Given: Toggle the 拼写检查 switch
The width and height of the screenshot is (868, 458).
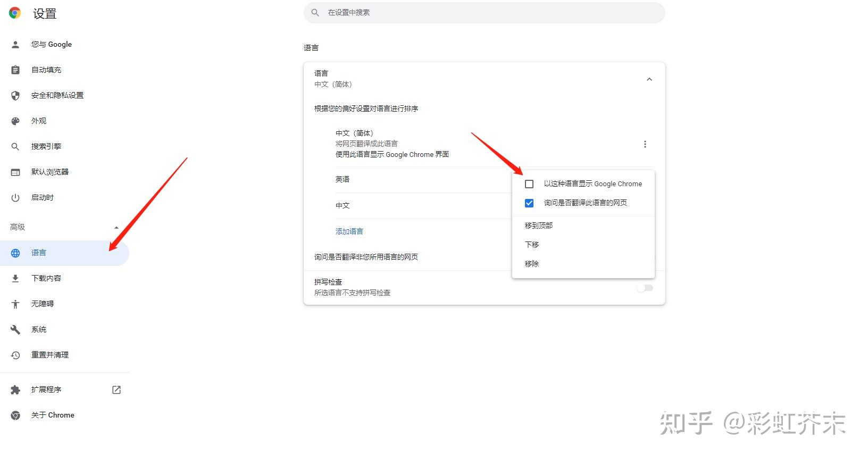Looking at the screenshot, I should tap(645, 288).
